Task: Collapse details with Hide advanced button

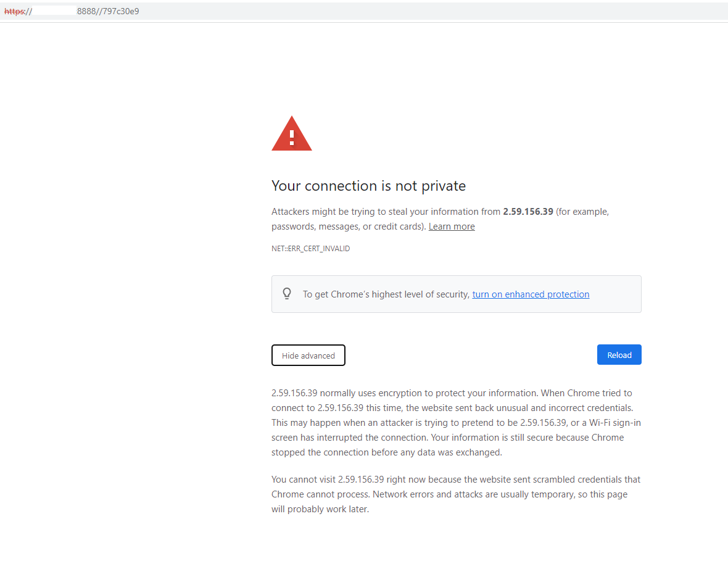Action: click(x=308, y=355)
